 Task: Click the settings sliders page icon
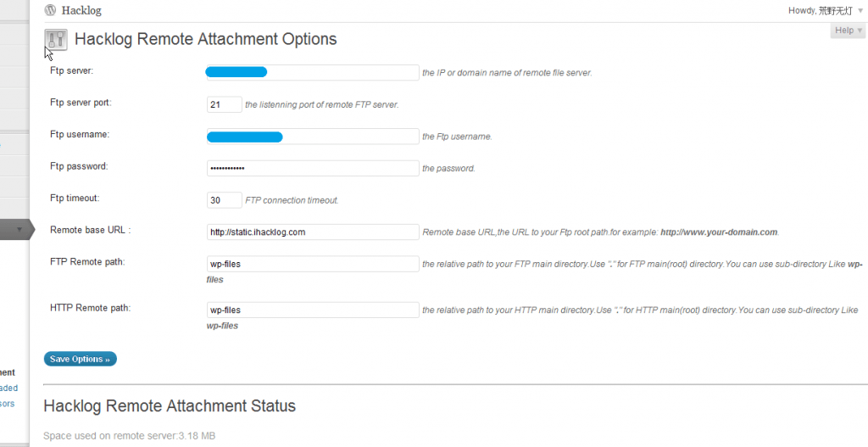[x=56, y=40]
